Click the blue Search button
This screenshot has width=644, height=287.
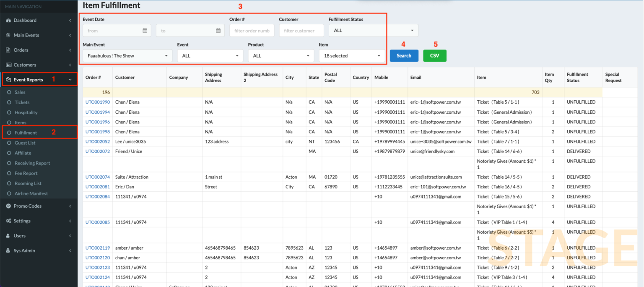pos(404,55)
